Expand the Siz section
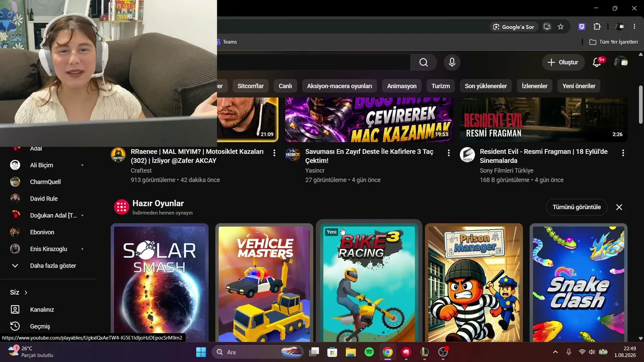 [x=19, y=293]
